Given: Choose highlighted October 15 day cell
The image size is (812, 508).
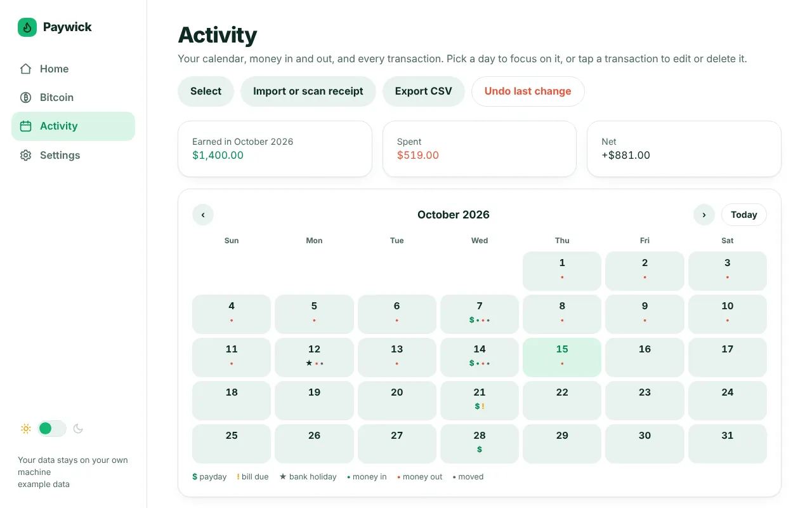Looking at the screenshot, I should tap(562, 358).
